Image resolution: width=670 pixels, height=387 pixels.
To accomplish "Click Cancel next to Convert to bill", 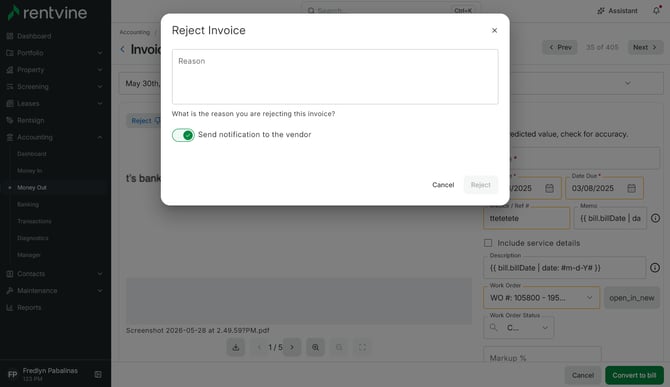I will pyautogui.click(x=583, y=375).
